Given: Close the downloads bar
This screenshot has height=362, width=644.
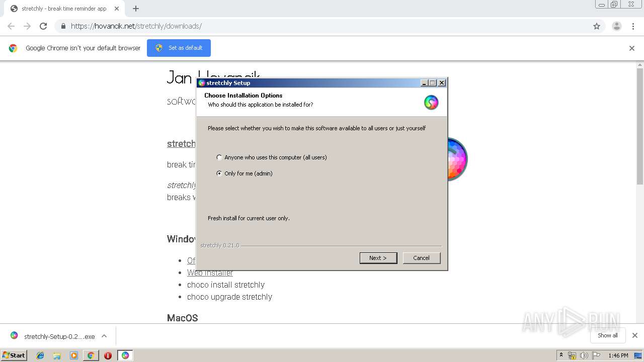Looking at the screenshot, I should tap(635, 335).
